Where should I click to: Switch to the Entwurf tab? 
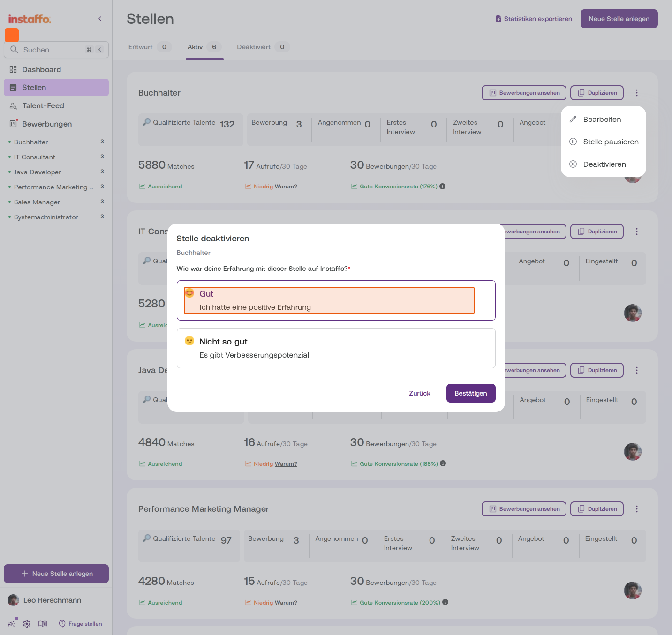coord(150,47)
